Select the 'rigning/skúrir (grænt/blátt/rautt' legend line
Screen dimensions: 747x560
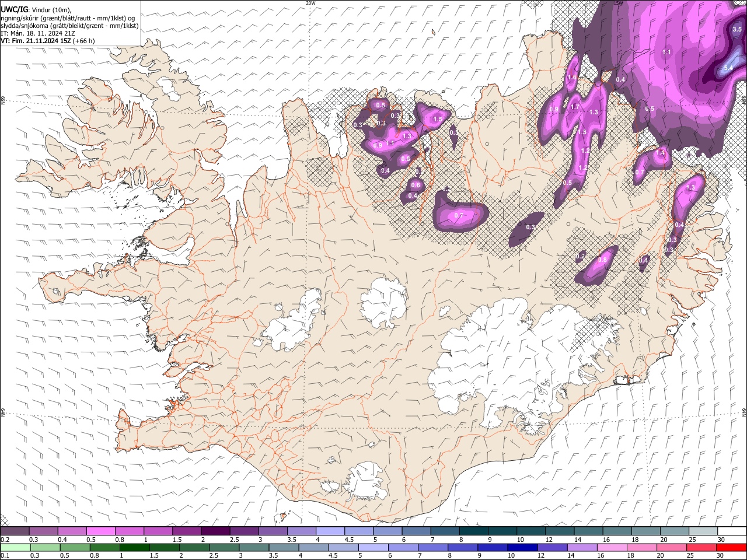point(68,17)
